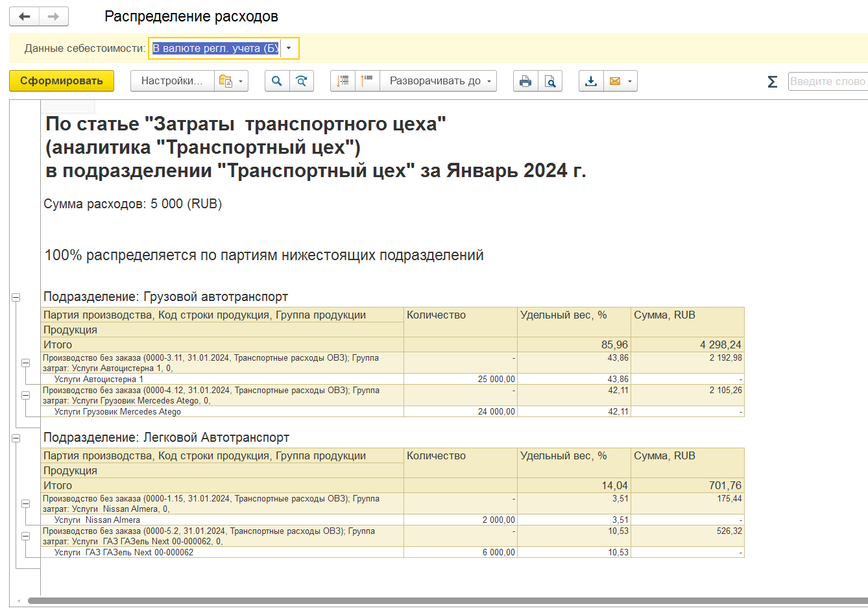Open the dropdown arrow next to report variants
868x615 pixels.
241,81
